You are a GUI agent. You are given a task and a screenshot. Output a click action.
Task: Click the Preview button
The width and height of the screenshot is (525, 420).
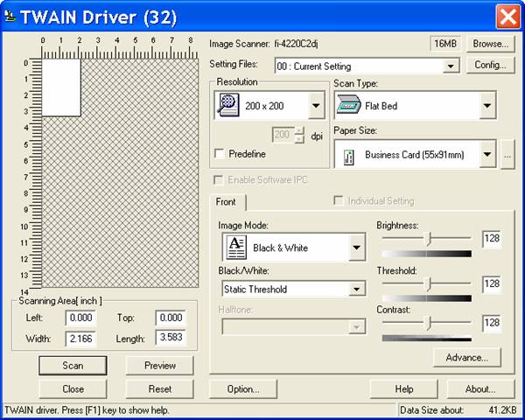(x=159, y=366)
